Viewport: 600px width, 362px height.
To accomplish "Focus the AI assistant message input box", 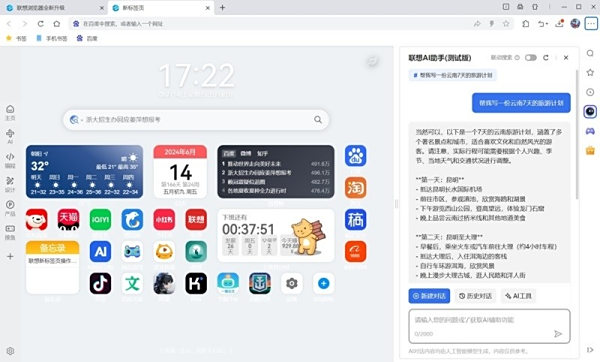I will point(489,326).
